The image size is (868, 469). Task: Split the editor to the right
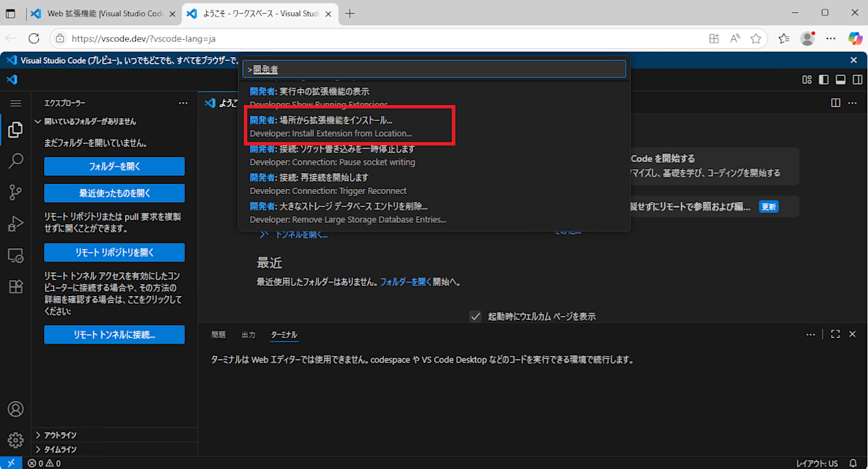tap(835, 103)
